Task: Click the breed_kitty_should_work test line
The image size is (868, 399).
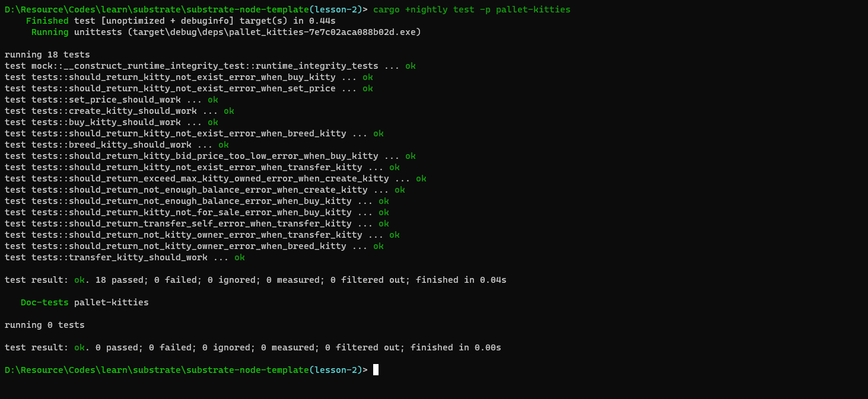Action: (117, 145)
